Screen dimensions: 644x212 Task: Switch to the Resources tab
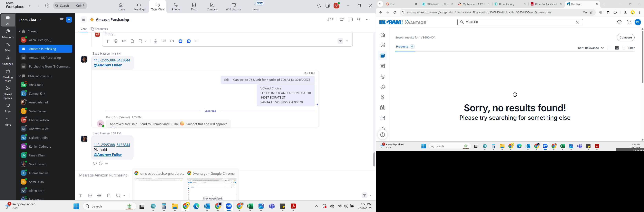[99, 29]
